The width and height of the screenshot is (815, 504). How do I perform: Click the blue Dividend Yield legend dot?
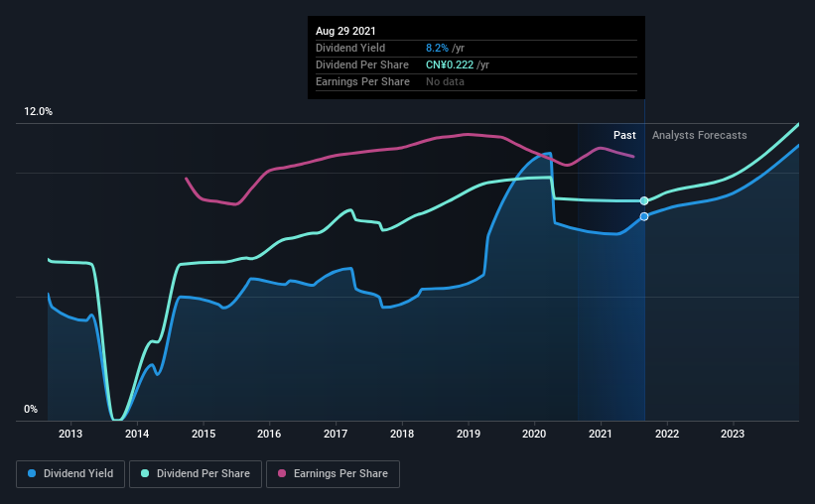[x=32, y=473]
